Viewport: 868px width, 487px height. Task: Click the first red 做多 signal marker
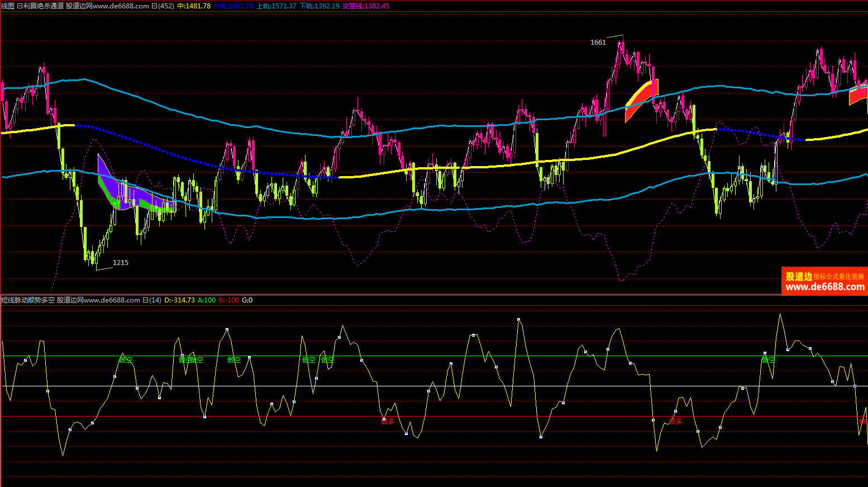pos(388,421)
